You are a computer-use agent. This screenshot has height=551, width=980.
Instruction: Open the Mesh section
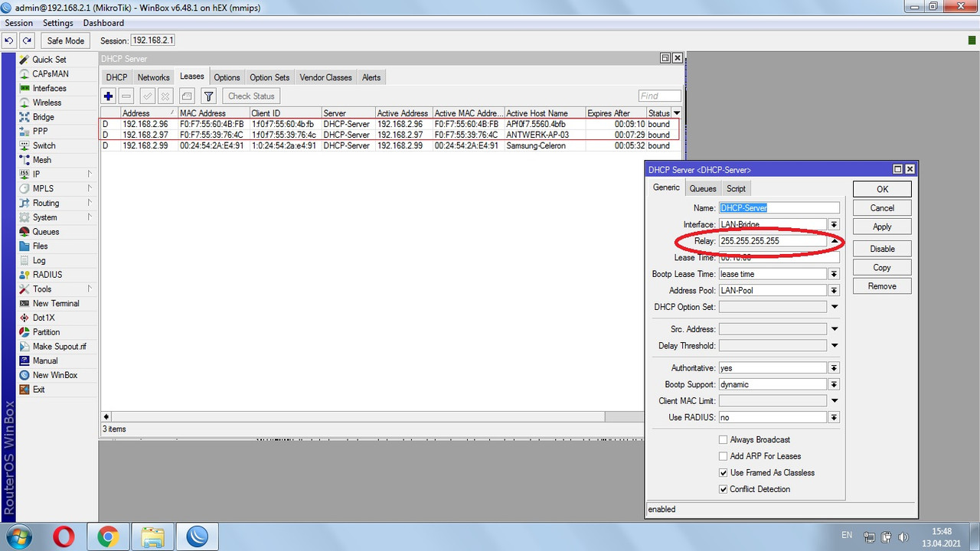click(x=42, y=160)
